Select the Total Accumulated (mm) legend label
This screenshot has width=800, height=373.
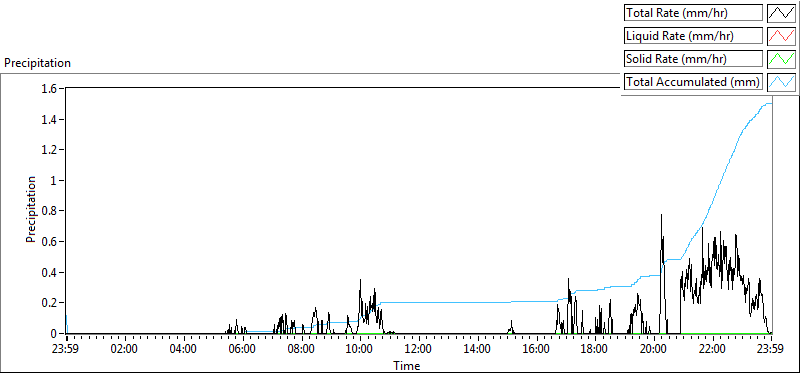coord(693,82)
